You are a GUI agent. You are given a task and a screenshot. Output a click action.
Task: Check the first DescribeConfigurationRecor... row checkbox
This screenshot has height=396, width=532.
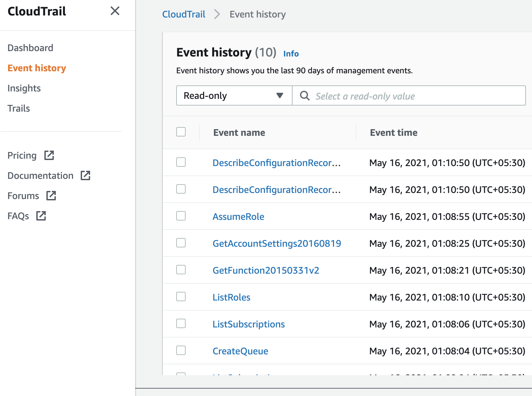[x=181, y=162]
